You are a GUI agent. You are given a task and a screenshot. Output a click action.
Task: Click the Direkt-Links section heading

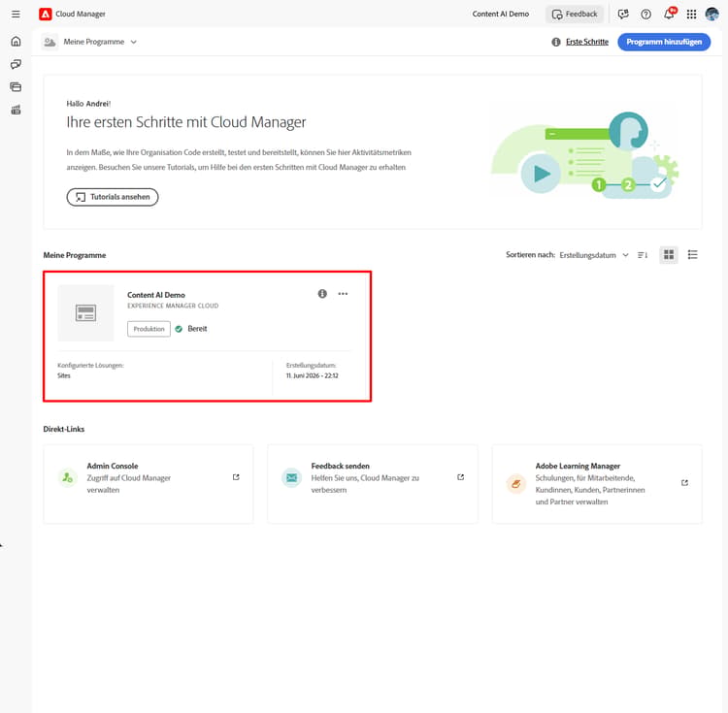pos(64,429)
